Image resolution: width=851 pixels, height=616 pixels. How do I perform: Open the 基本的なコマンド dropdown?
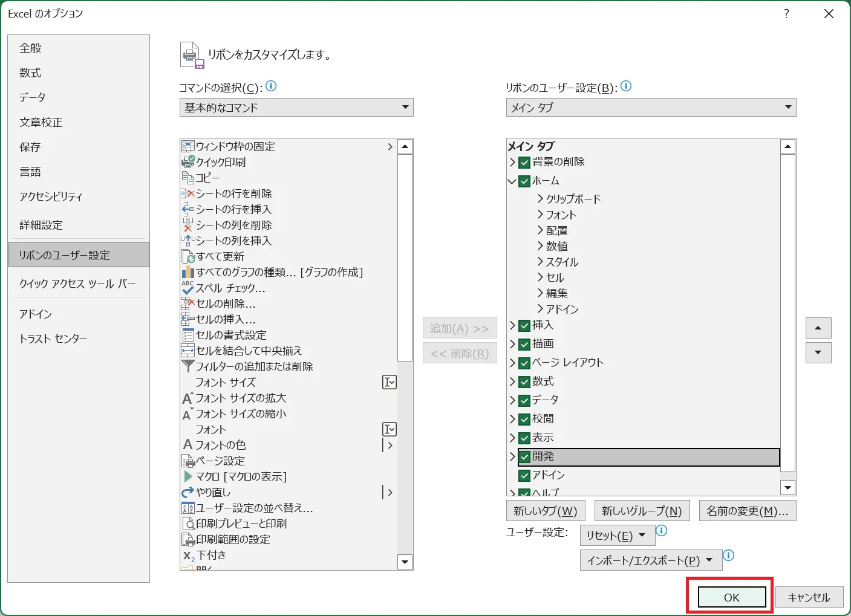[x=296, y=108]
